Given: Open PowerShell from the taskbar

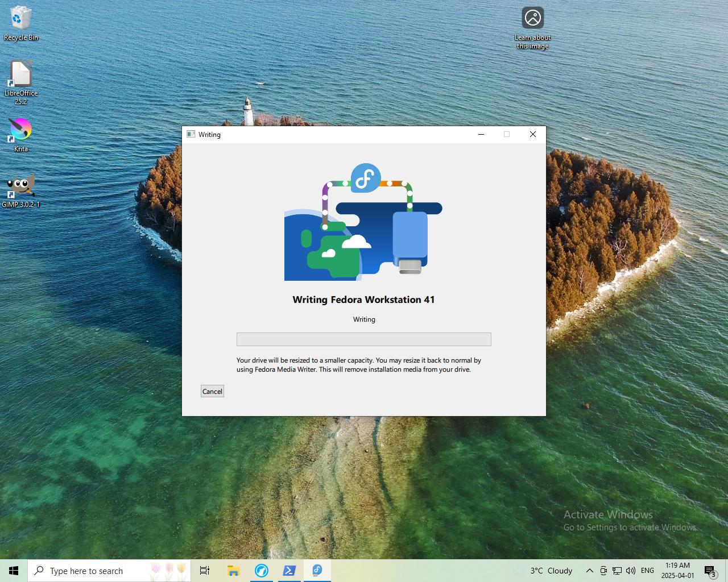Looking at the screenshot, I should pos(289,571).
